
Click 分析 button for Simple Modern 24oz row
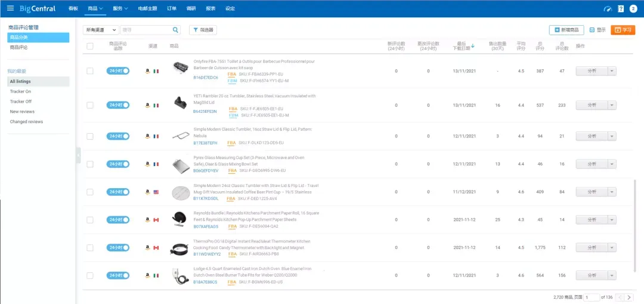[592, 192]
